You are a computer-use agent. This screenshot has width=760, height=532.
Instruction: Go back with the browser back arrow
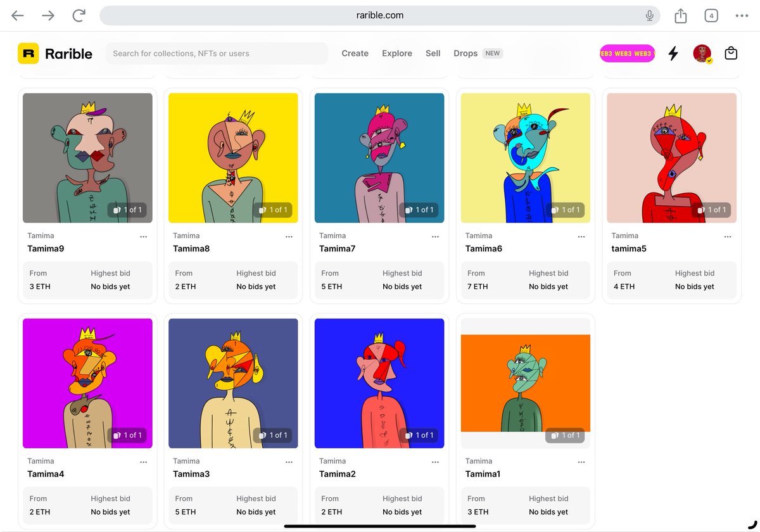(18, 16)
